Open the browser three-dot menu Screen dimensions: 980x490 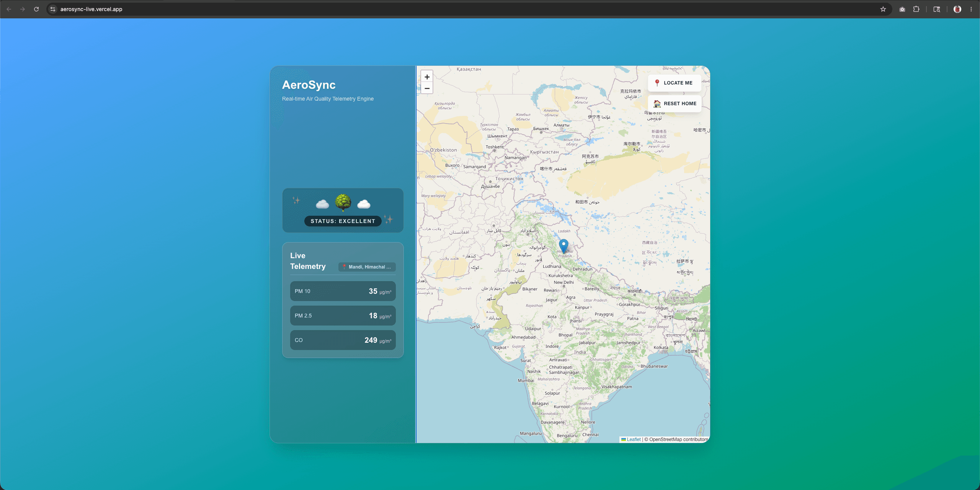tap(971, 9)
